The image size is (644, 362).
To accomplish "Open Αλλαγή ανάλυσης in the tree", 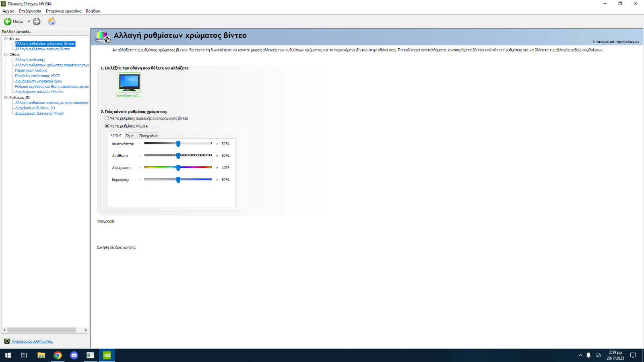I will click(x=30, y=60).
